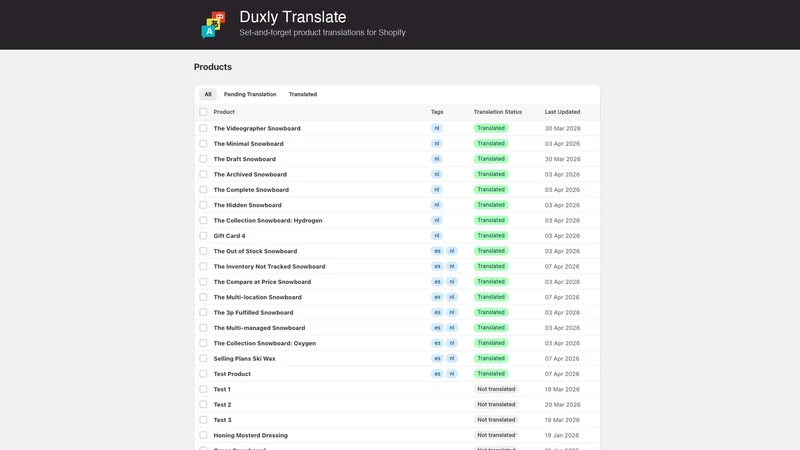Click es tag on The Out of Stock Snowboard

click(x=437, y=251)
